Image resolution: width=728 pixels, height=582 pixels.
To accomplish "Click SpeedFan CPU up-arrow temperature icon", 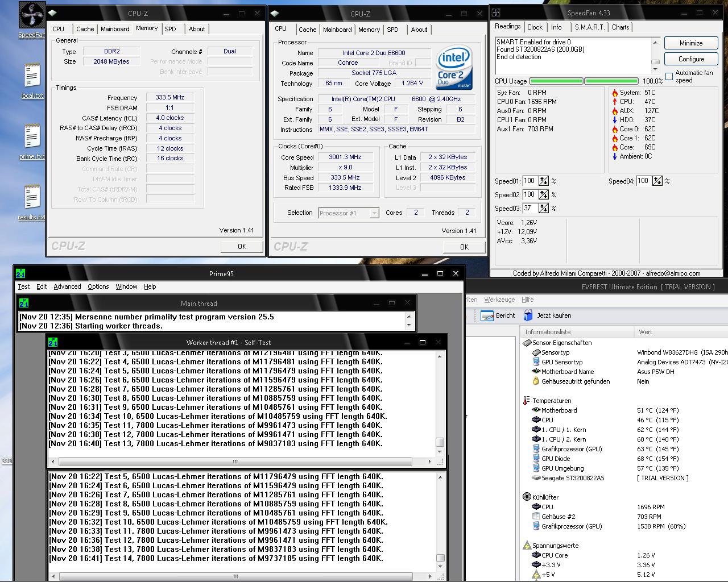I will point(615,102).
